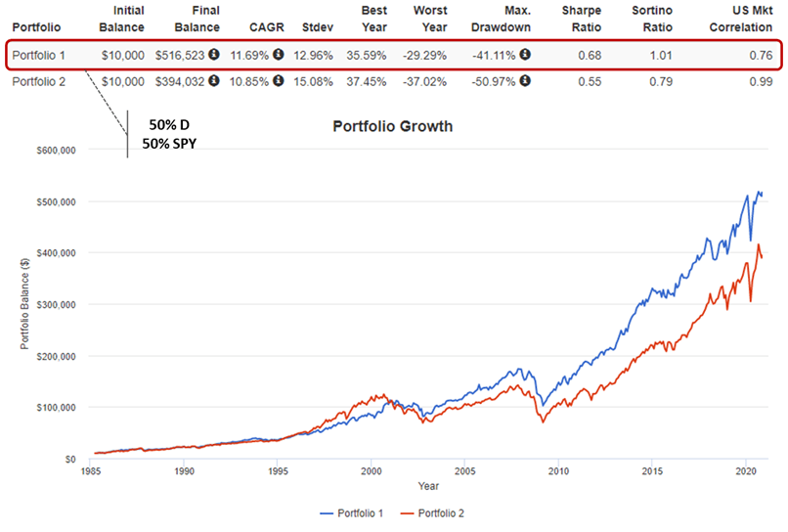
Task: Click info icon beside Portfolio 2 Max. Drawdown
Action: point(525,80)
